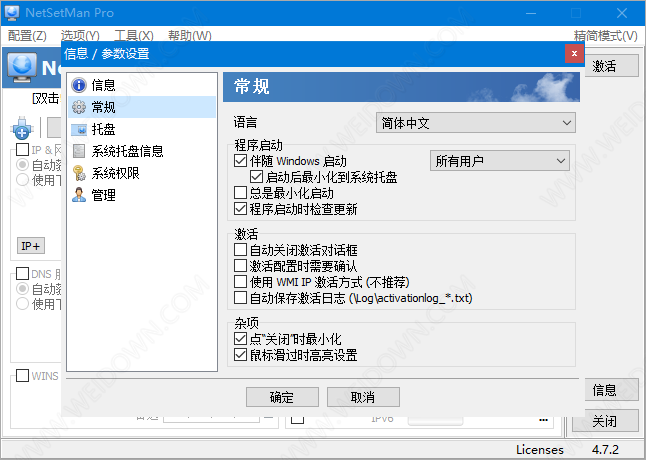Uncheck 鼠标滑过时高亮设置
Screen dimensions: 646x460
click(x=240, y=355)
